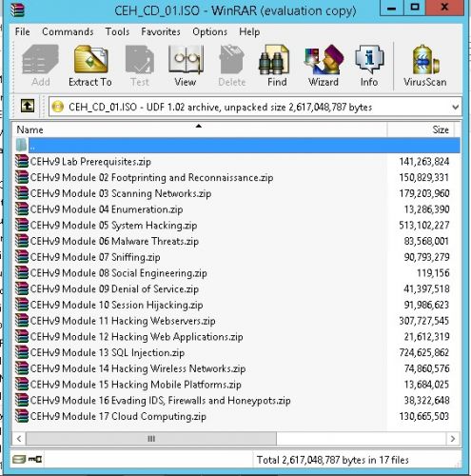Click archive icon of Module 03 Scanning Networks
Screen dimensions: 471x476
coord(22,193)
